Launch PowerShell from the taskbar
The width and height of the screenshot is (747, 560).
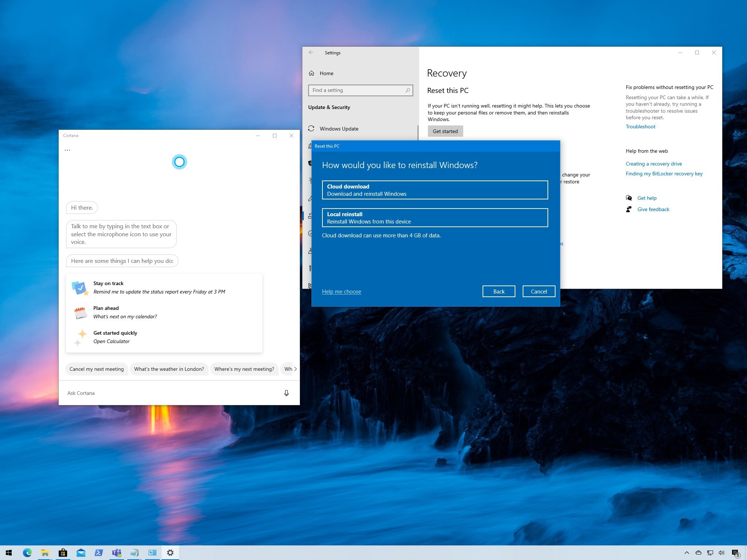click(x=98, y=553)
